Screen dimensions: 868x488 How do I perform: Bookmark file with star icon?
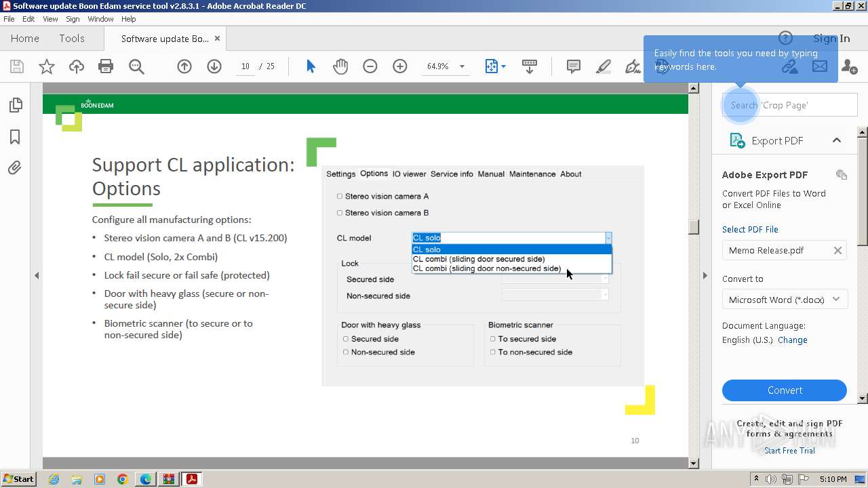tap(47, 66)
